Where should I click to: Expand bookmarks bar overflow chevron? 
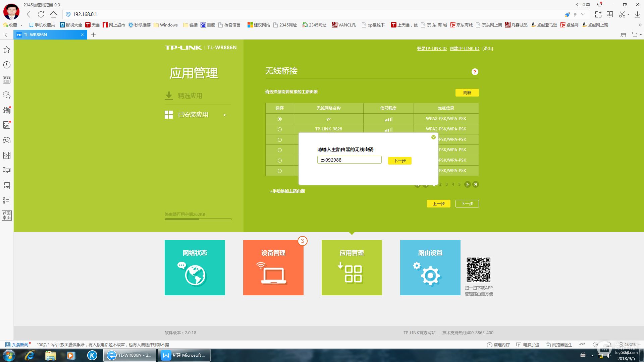coord(640,25)
